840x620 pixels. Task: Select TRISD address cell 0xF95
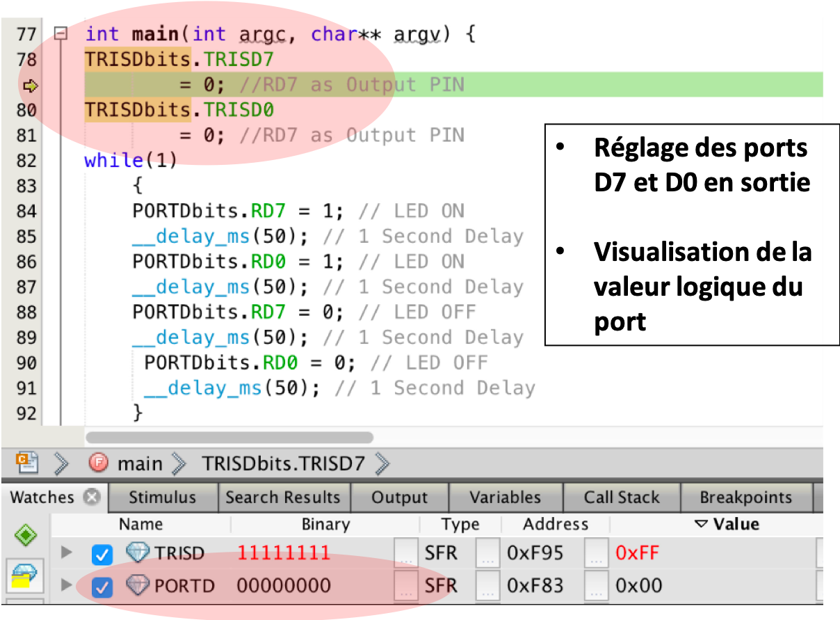535,554
